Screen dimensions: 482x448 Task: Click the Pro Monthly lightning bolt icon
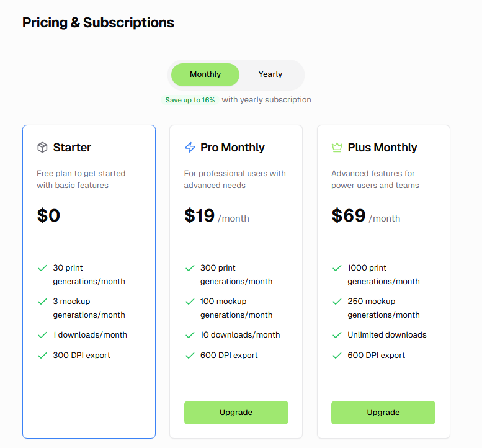tap(190, 147)
